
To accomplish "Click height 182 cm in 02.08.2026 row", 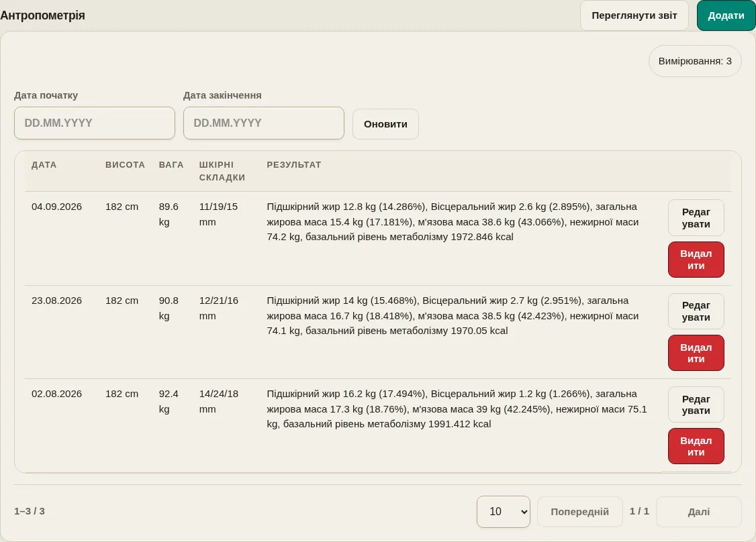I will [x=122, y=394].
